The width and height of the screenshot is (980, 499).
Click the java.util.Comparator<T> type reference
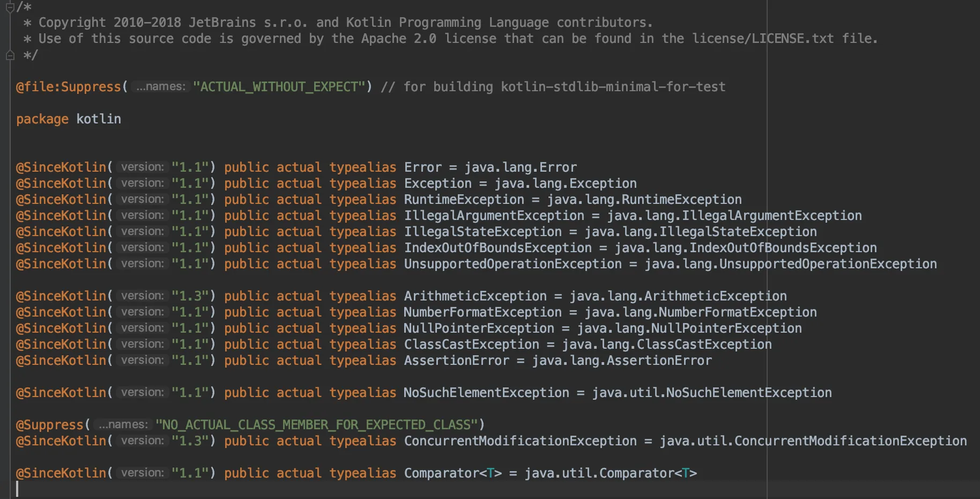[611, 473]
